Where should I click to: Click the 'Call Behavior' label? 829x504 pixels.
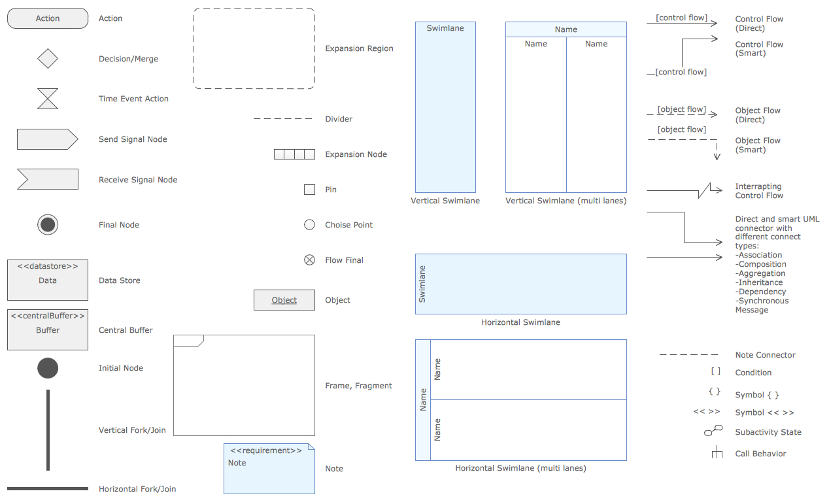[760, 454]
